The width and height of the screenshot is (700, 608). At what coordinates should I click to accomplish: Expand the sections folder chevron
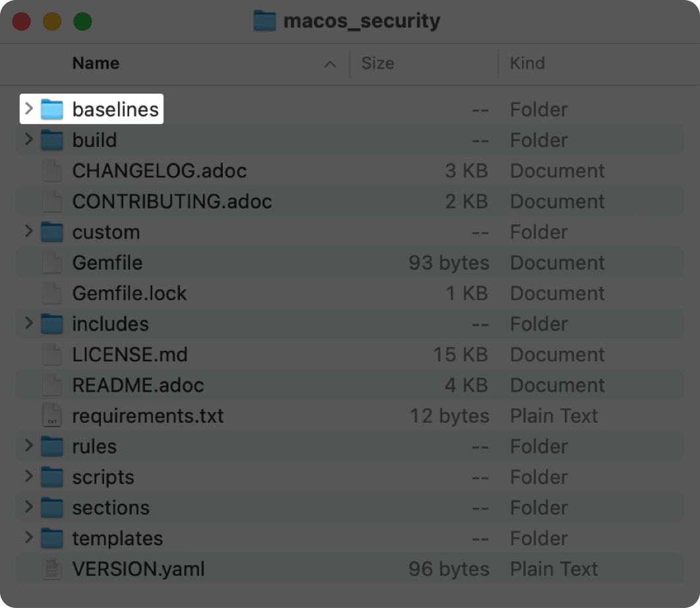[29, 506]
